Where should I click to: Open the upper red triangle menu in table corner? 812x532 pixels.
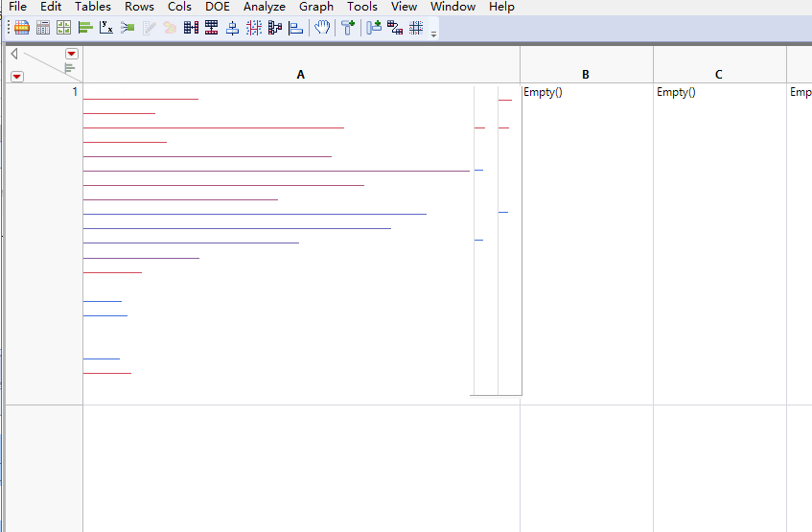[x=72, y=54]
